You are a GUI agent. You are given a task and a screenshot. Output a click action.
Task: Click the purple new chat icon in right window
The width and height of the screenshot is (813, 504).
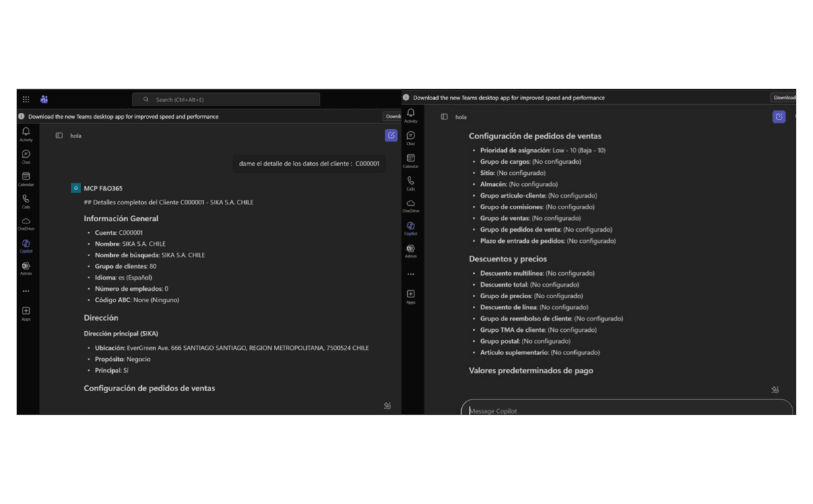779,117
